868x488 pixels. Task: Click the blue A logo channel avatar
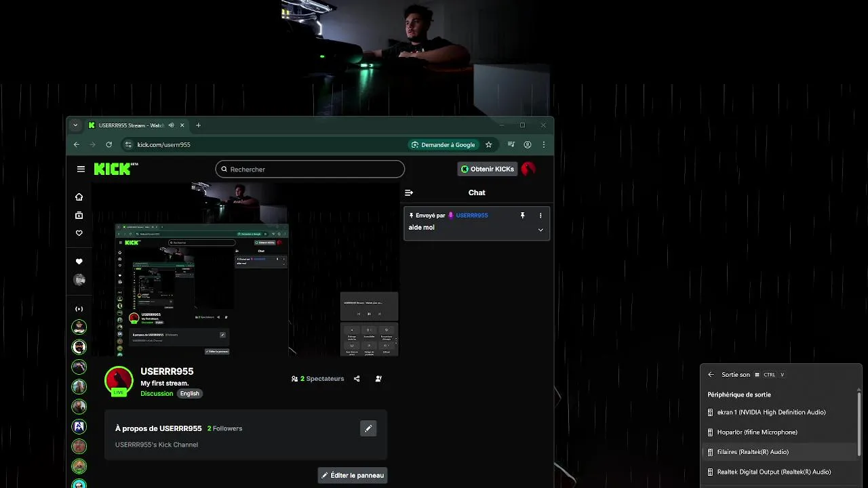[79, 426]
